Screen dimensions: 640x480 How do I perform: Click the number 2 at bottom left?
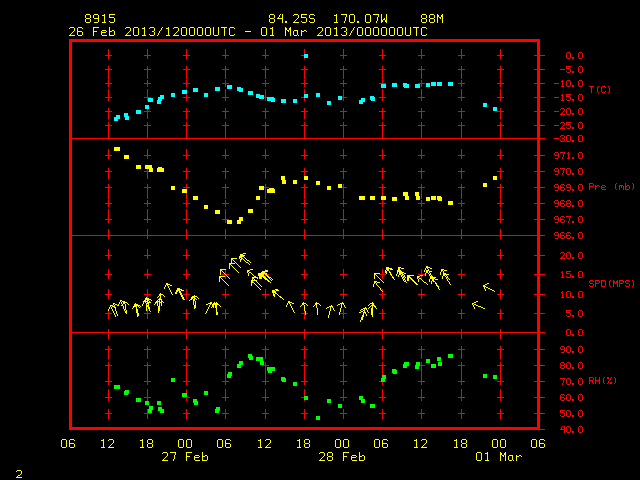[x=19, y=474]
